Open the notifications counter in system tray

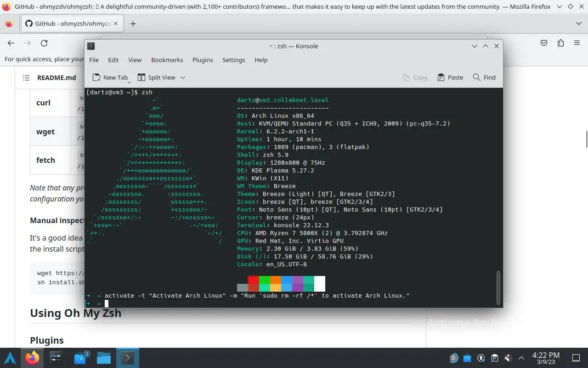453,358
